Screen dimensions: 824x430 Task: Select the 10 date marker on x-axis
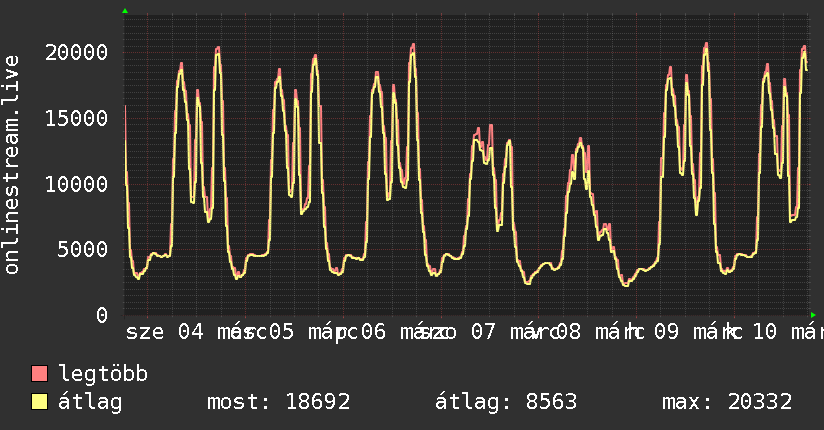[764, 332]
